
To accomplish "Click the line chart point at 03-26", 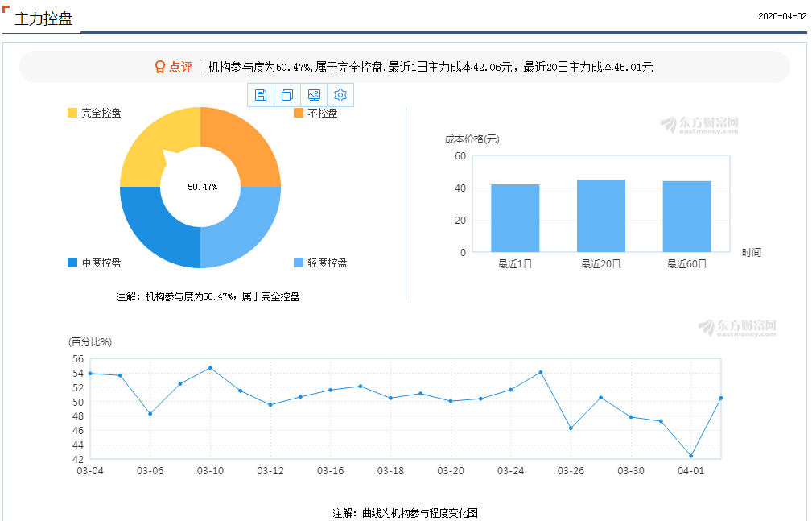I will 571,428.
